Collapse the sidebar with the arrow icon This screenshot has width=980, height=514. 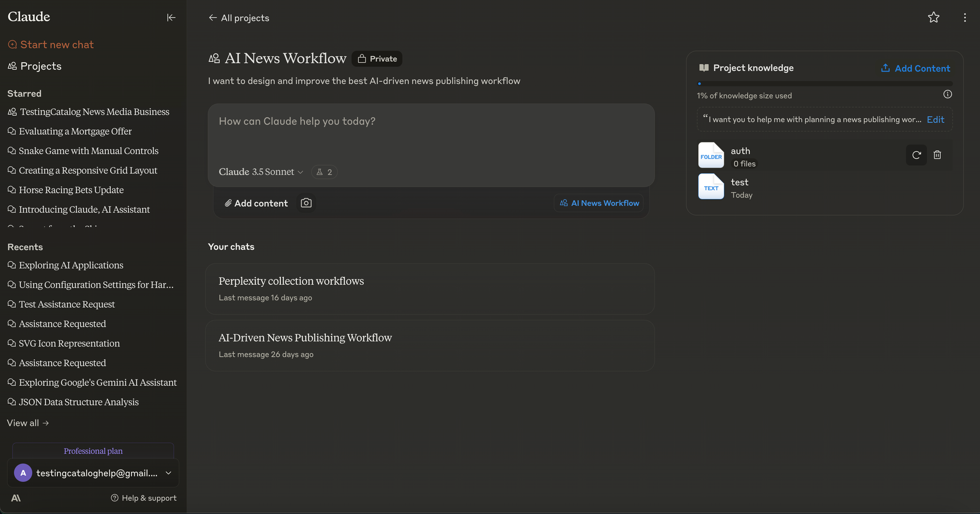point(171,18)
